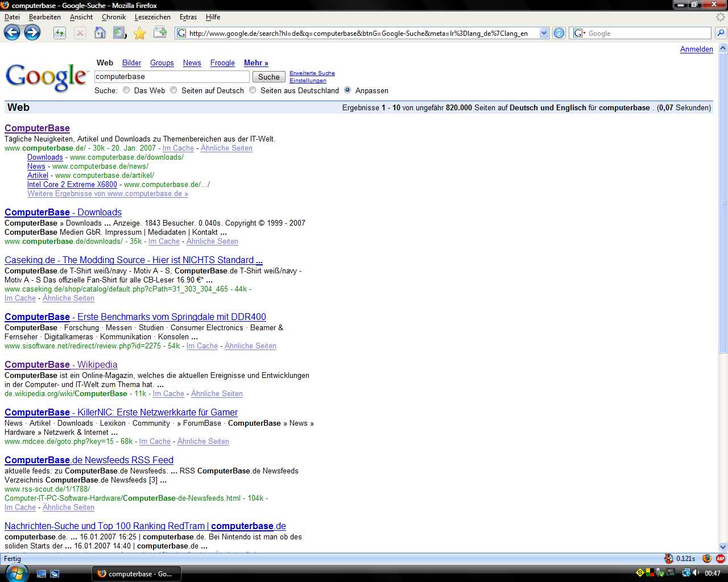The height and width of the screenshot is (582, 728).
Task: Open a new tab with the green plus icon
Action: click(x=160, y=33)
